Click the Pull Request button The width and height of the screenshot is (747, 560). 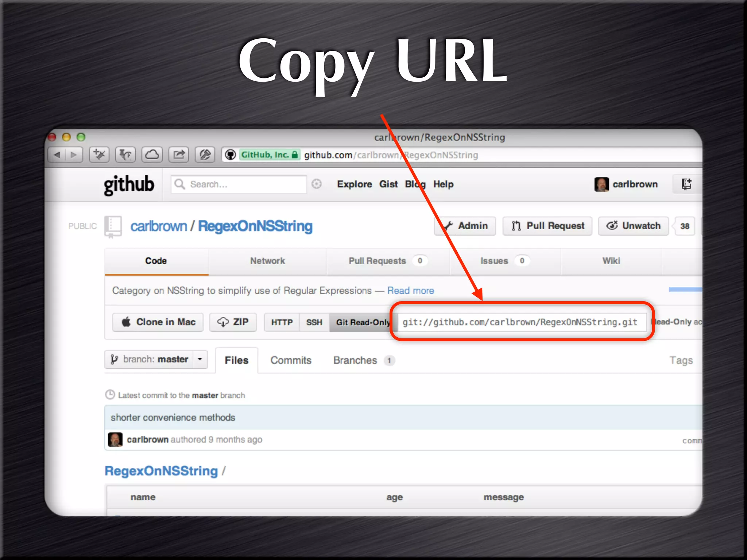[547, 226]
